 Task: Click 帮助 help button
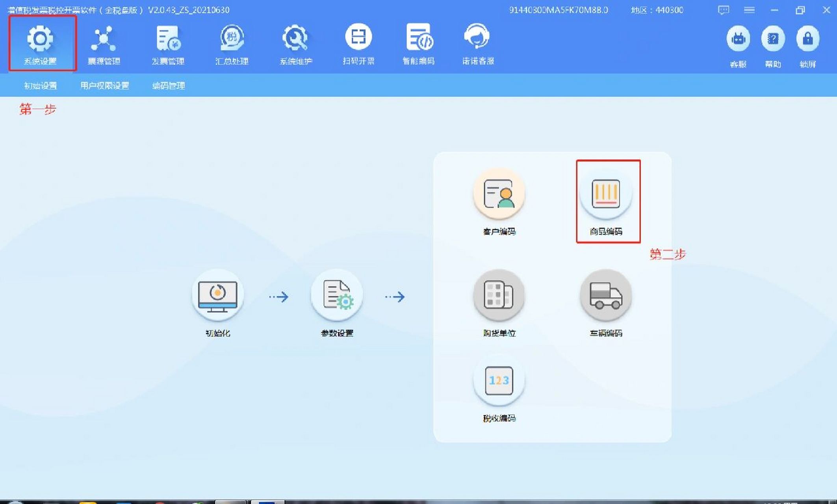773,39
